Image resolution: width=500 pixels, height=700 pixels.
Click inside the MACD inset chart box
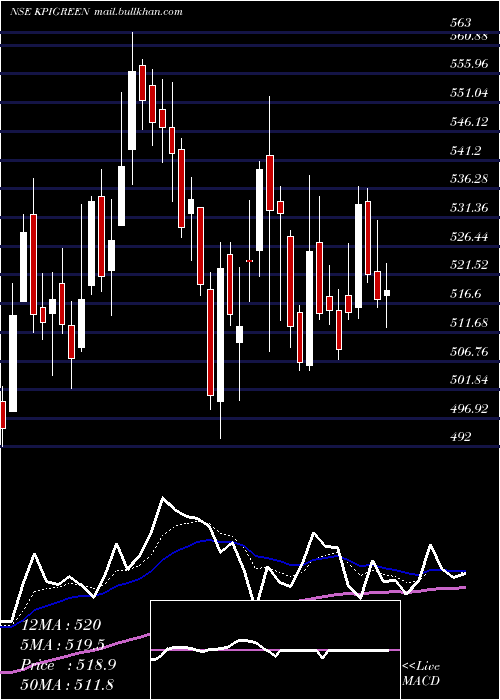[275, 650]
